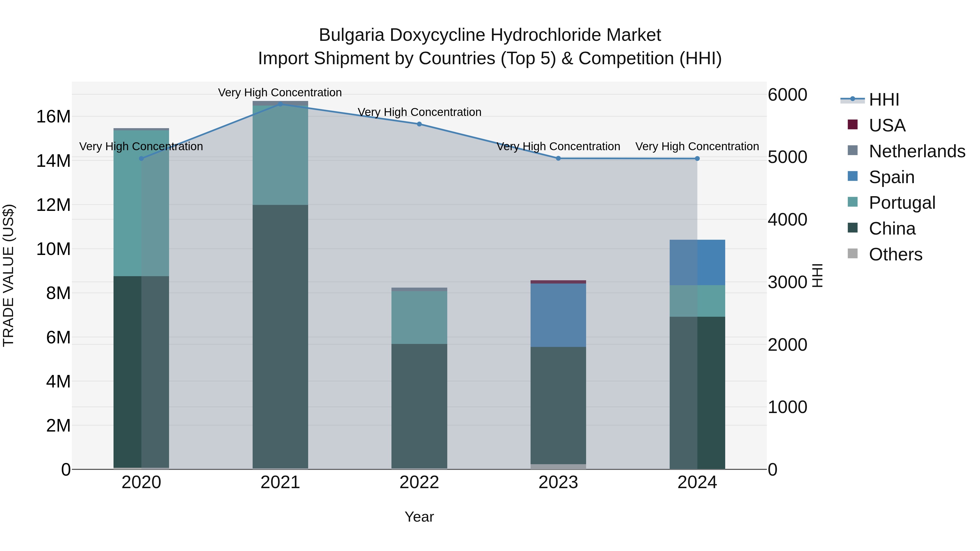Screen dimensions: 980x551
Task: Click the Netherlands segment atop 2022 bar
Action: pos(419,290)
